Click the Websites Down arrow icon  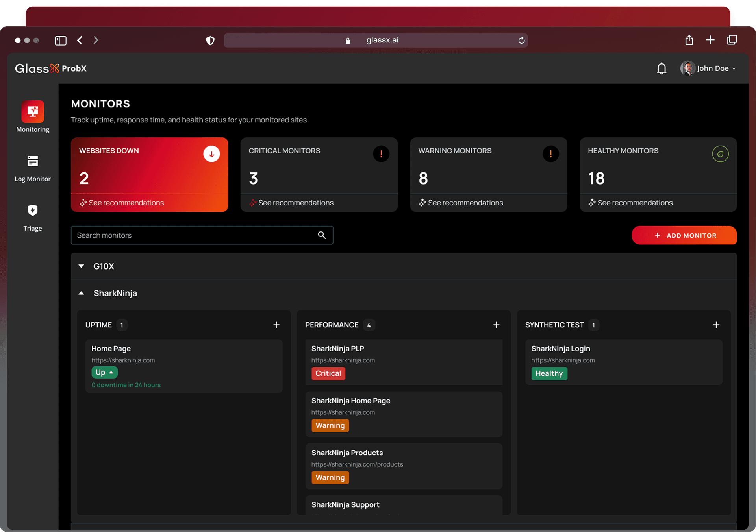211,154
